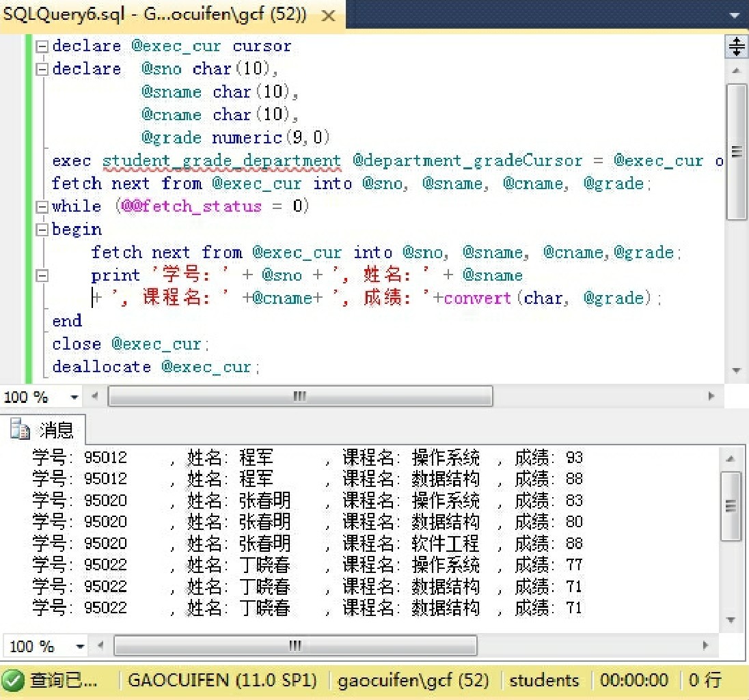The image size is (749, 700).
Task: Open the active files dropdown arrow
Action: point(734,16)
